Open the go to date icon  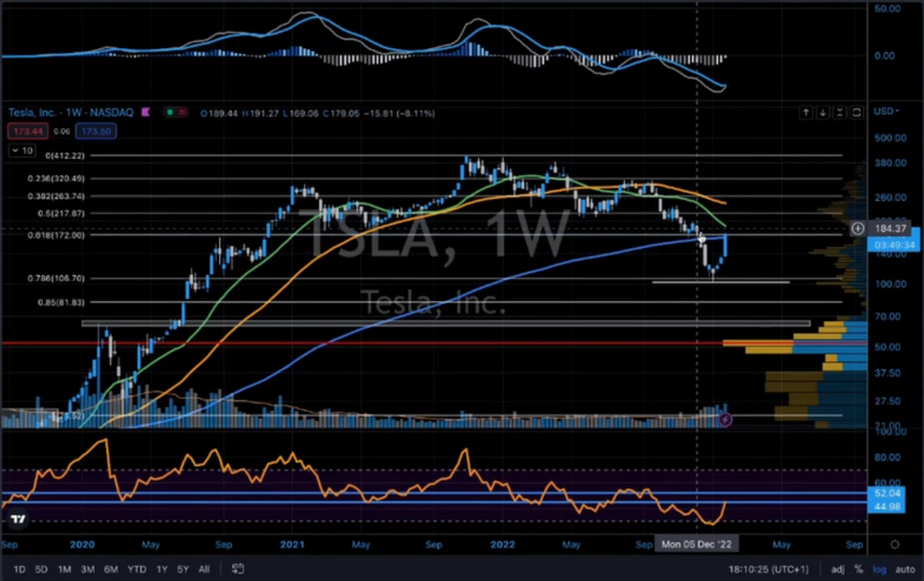coord(238,569)
